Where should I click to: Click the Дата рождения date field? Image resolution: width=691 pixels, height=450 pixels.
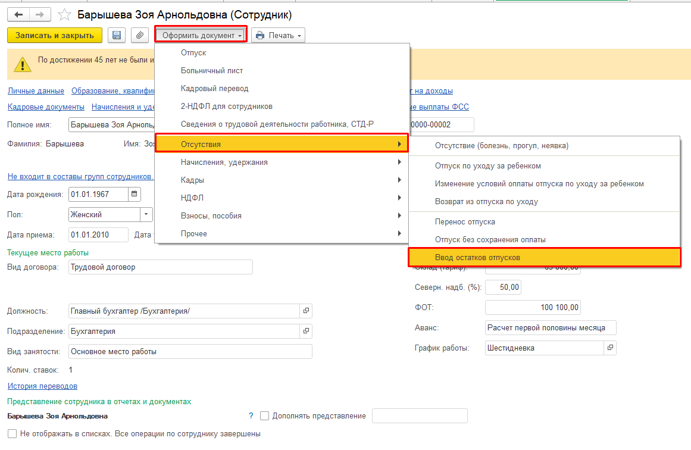click(98, 194)
